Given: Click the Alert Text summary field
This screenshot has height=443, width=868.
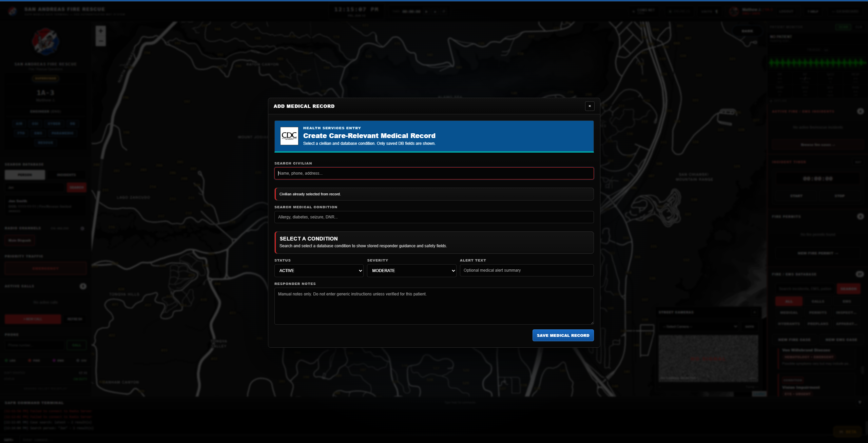Looking at the screenshot, I should 527,270.
